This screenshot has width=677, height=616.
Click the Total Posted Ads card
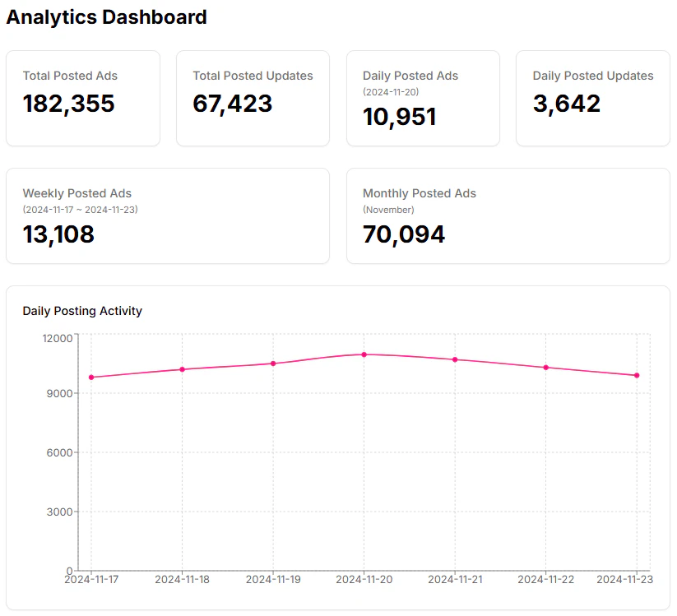(83, 98)
